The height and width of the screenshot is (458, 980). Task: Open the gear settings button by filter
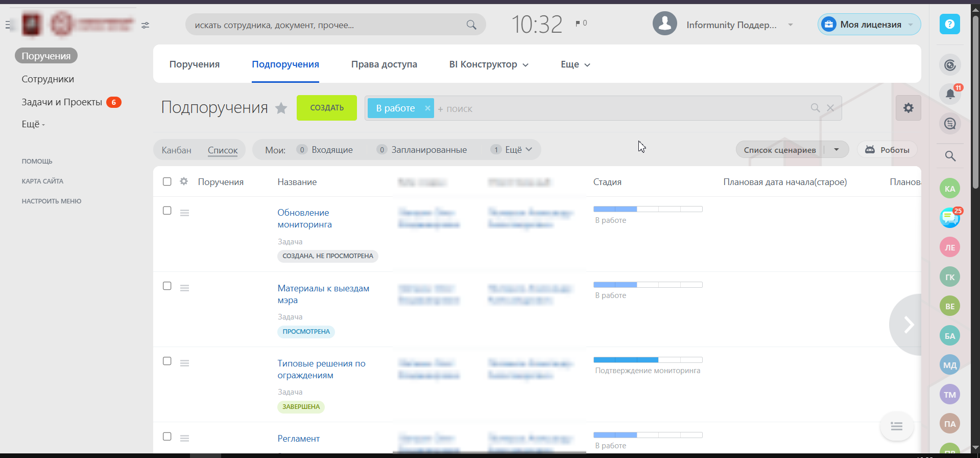point(909,108)
